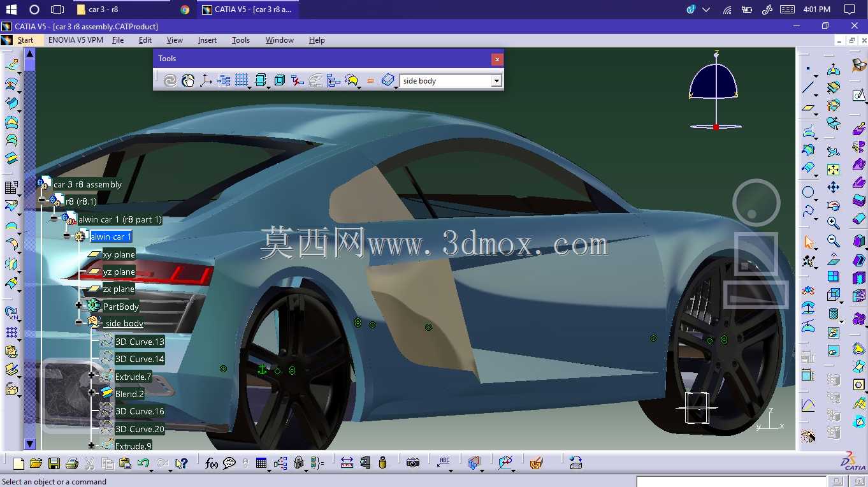
Task: Collapse the alwin car 1 part node
Action: tap(66, 236)
